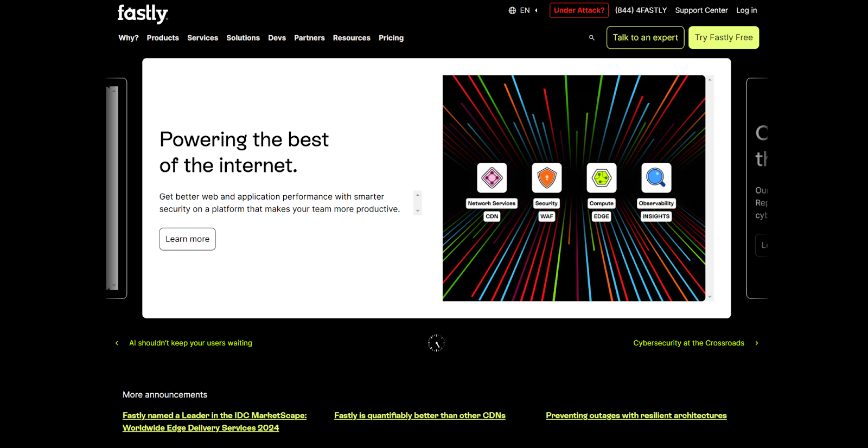Open the Support Center link

coord(701,10)
